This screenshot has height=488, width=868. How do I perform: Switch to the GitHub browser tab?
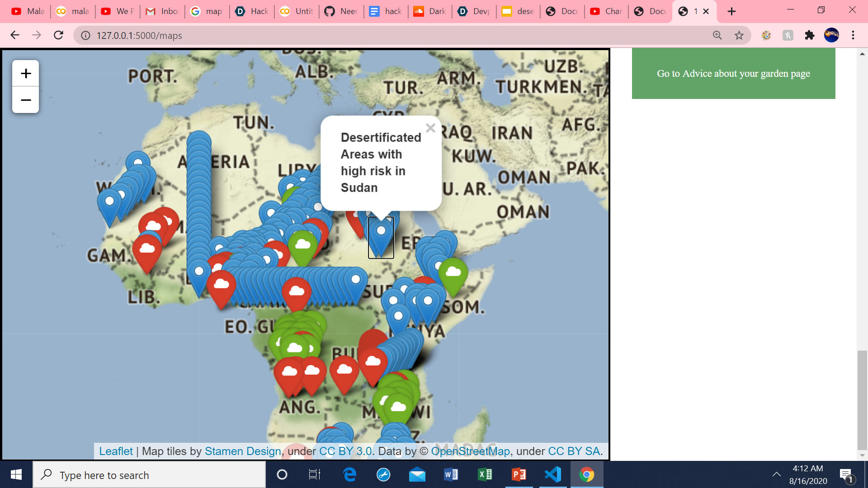pos(341,11)
